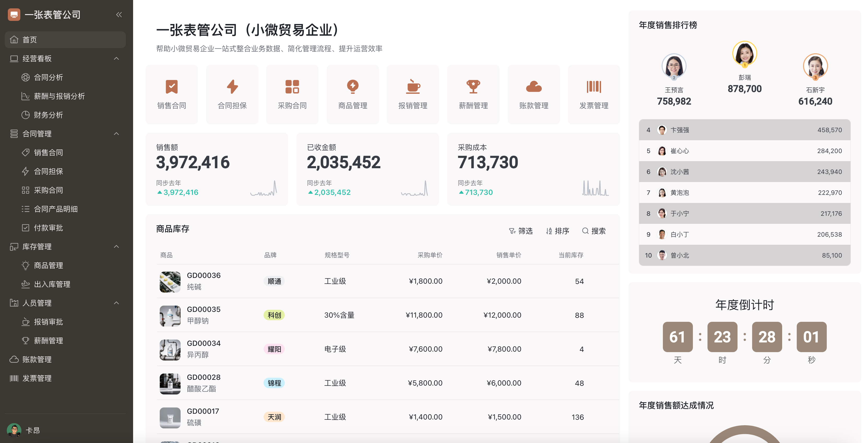Click the 排序 sort button
Image resolution: width=868 pixels, height=443 pixels.
[x=557, y=231]
